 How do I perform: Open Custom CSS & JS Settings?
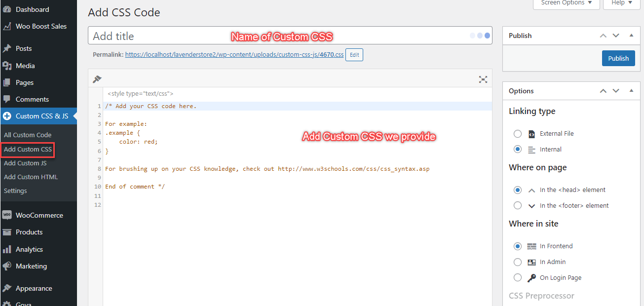pyautogui.click(x=15, y=191)
